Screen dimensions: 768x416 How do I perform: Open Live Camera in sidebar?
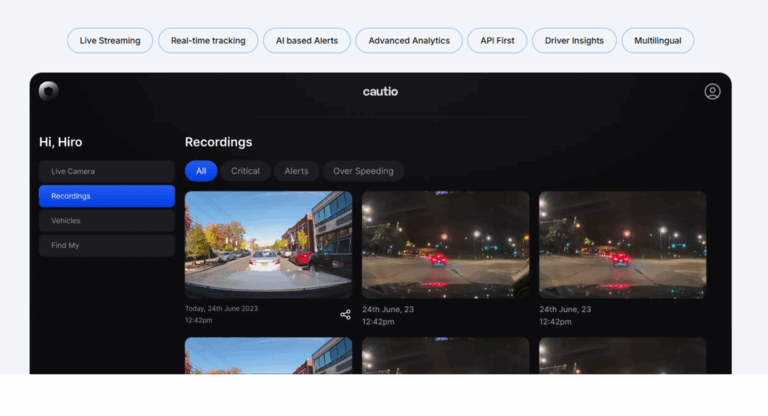pos(107,171)
